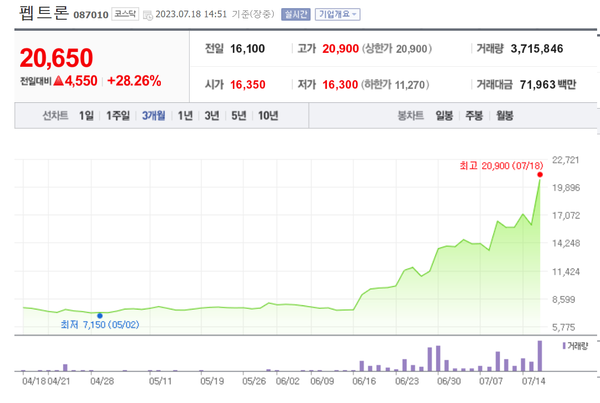This screenshot has width=600, height=403.
Task: Select the 5년 chart period
Action: tap(238, 116)
